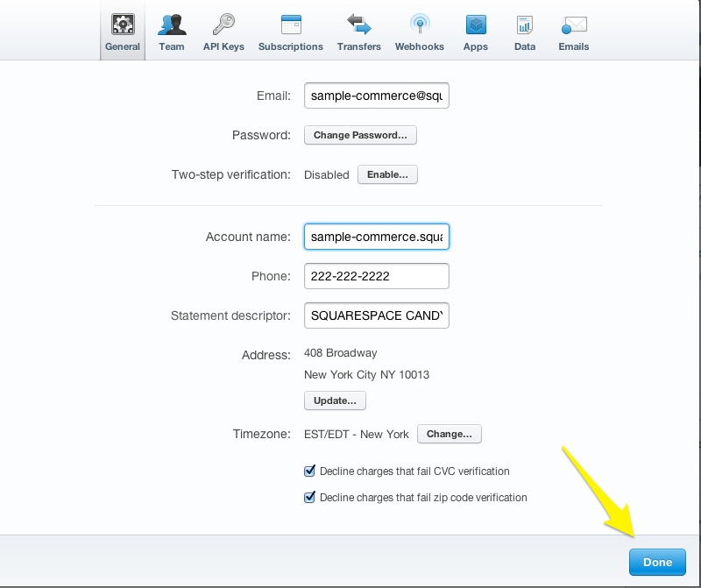Focus the Email input field
The image size is (701, 588).
point(376,96)
